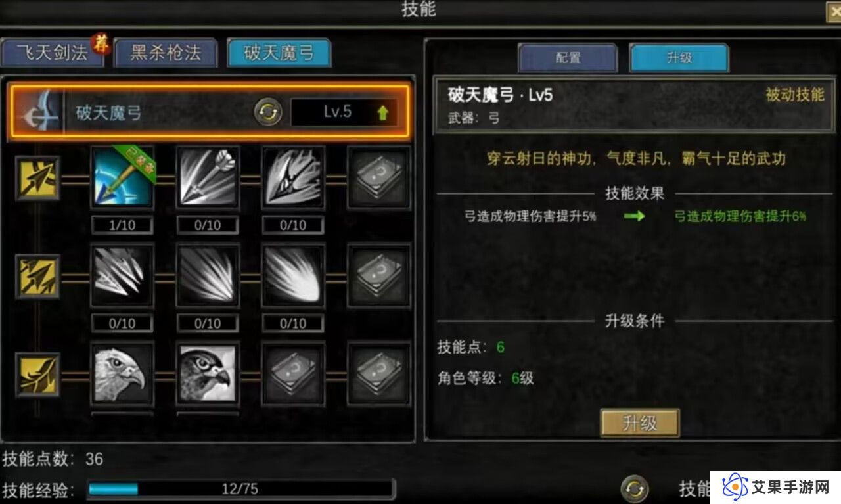The height and width of the screenshot is (504, 841).
Task: Select the dark falcon head skill
Action: point(208,375)
